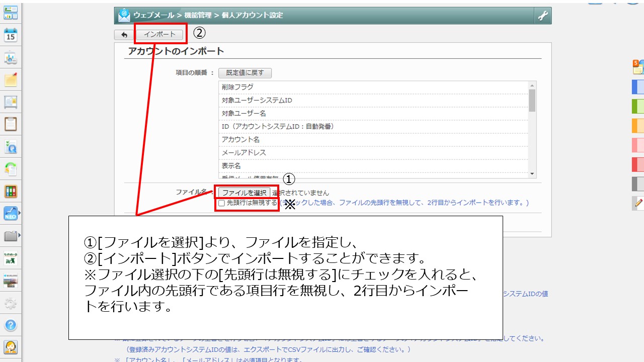The height and width of the screenshot is (362, 644).
Task: Select the gray sticky color tab
Action: (638, 184)
